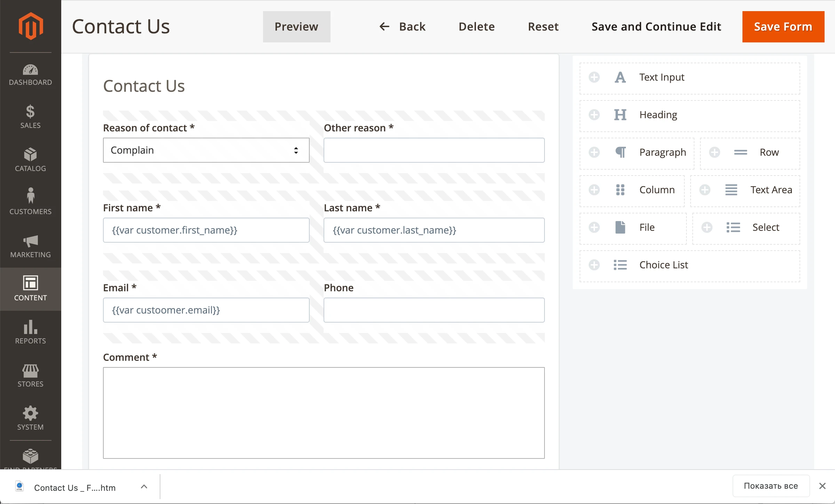Open the Dashboard sidebar section
This screenshot has width=835, height=504.
(31, 75)
